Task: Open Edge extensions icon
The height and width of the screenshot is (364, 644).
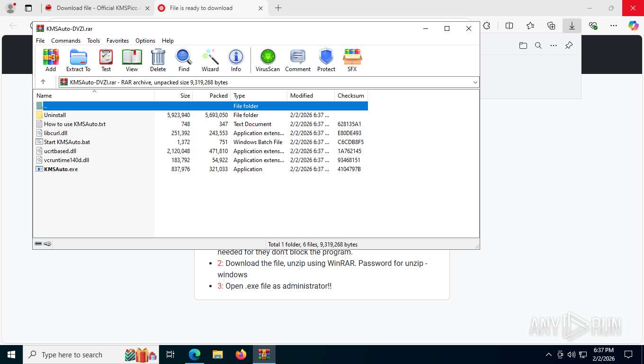Action: click(x=486, y=26)
